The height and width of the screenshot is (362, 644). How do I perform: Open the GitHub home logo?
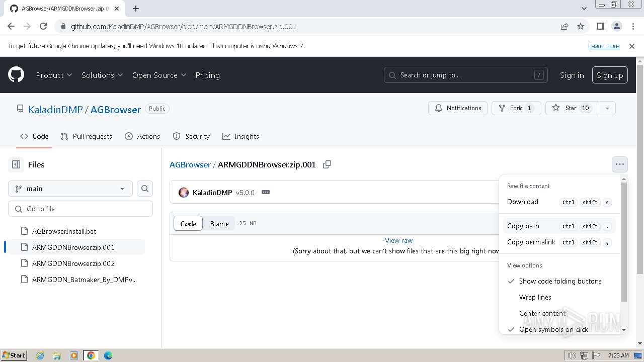tap(16, 75)
